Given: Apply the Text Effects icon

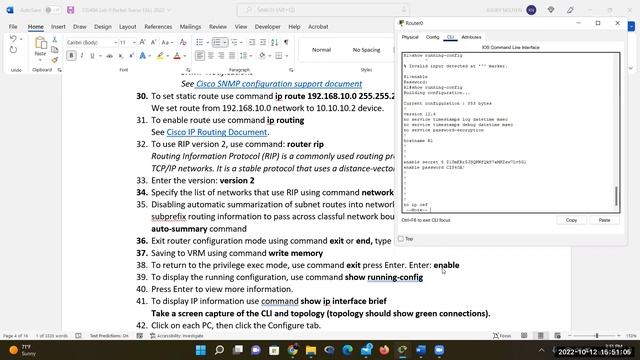Looking at the screenshot, I should point(142,56).
